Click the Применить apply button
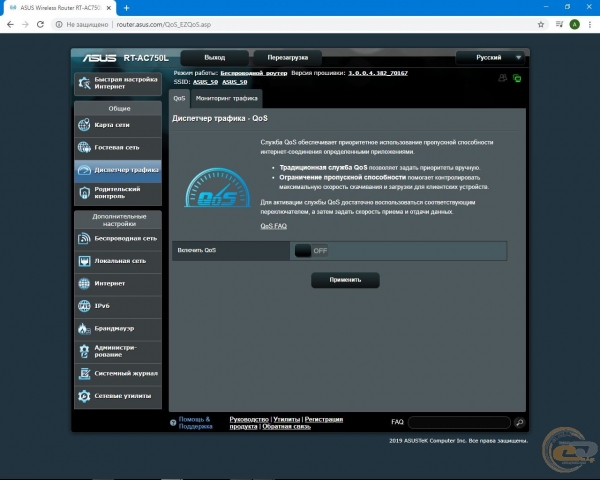This screenshot has height=480, width=600. click(x=345, y=280)
